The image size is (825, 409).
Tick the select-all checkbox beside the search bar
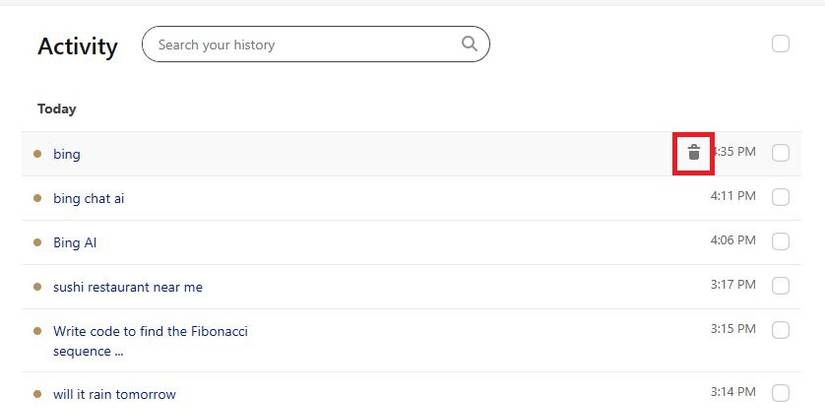(x=781, y=44)
